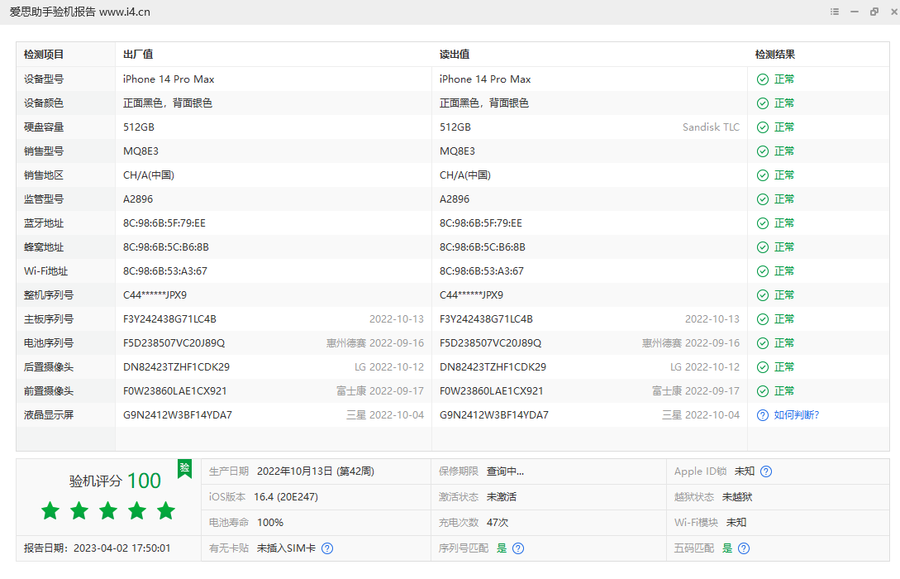Screen dimensions: 900x579
Task: Select the 出厂值 column header
Action: point(138,55)
